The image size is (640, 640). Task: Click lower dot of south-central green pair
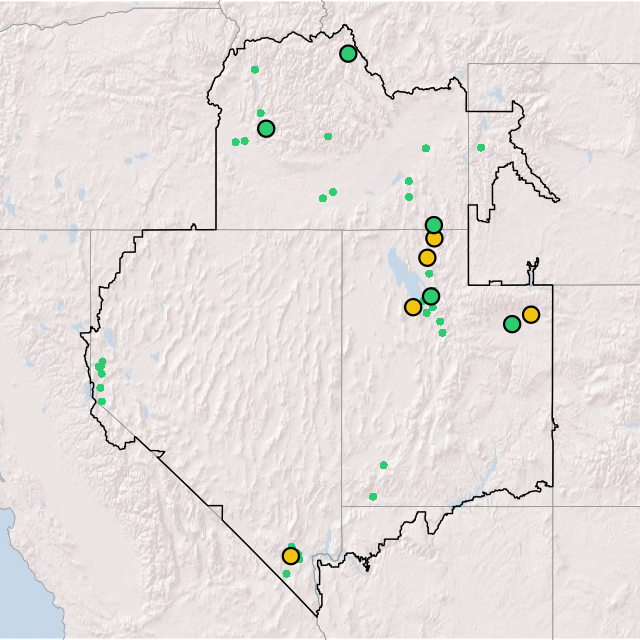(373, 496)
